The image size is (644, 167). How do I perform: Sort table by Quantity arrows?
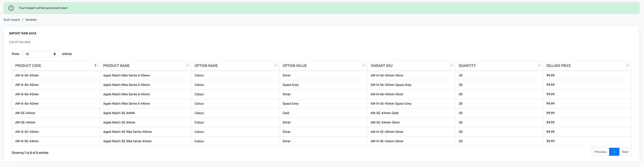click(x=539, y=66)
